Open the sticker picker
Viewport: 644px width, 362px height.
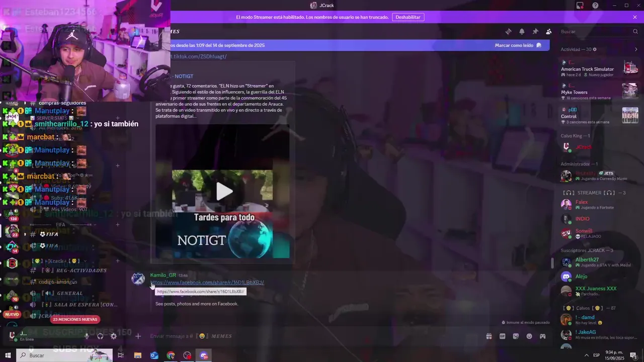pos(516,336)
